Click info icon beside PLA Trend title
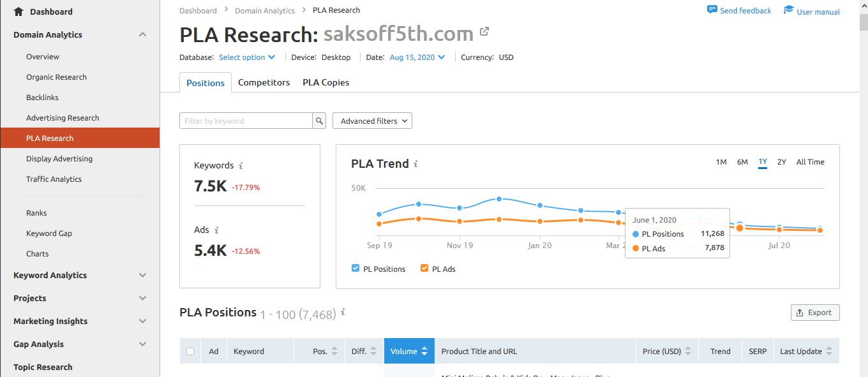This screenshot has width=868, height=377. pos(415,164)
